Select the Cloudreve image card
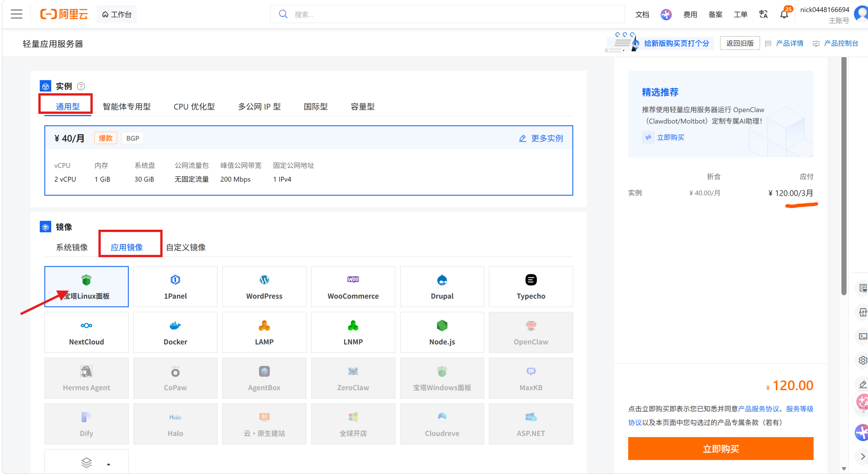Viewport: 868px width, 474px height. pos(442,424)
